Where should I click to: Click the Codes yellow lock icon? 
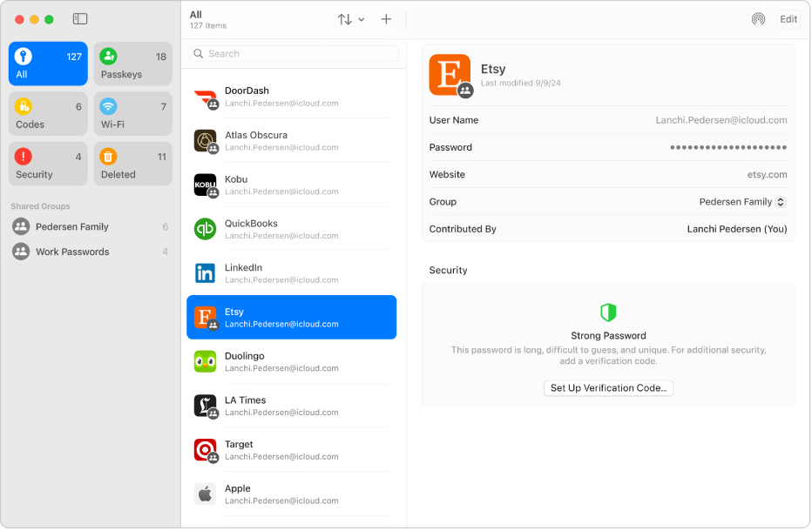pyautogui.click(x=24, y=106)
